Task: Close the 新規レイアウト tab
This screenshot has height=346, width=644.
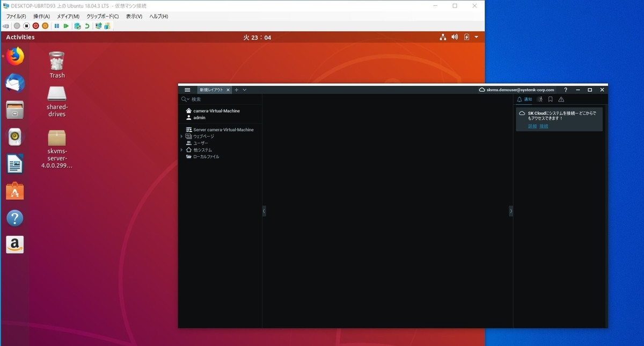Action: (x=228, y=90)
